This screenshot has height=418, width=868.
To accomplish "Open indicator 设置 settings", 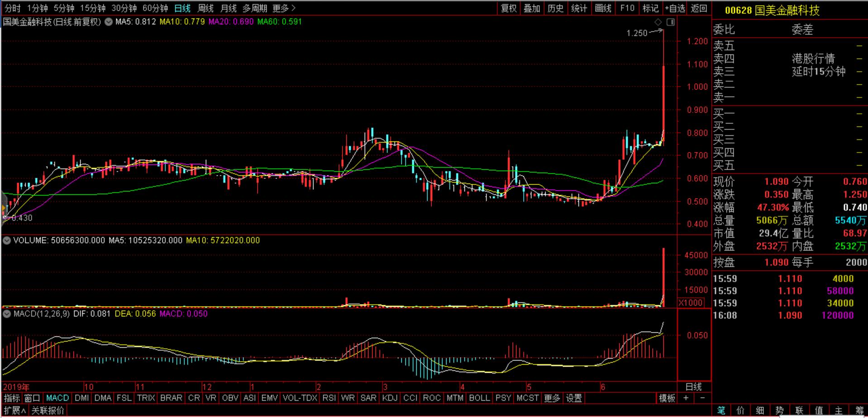I will pos(574,398).
